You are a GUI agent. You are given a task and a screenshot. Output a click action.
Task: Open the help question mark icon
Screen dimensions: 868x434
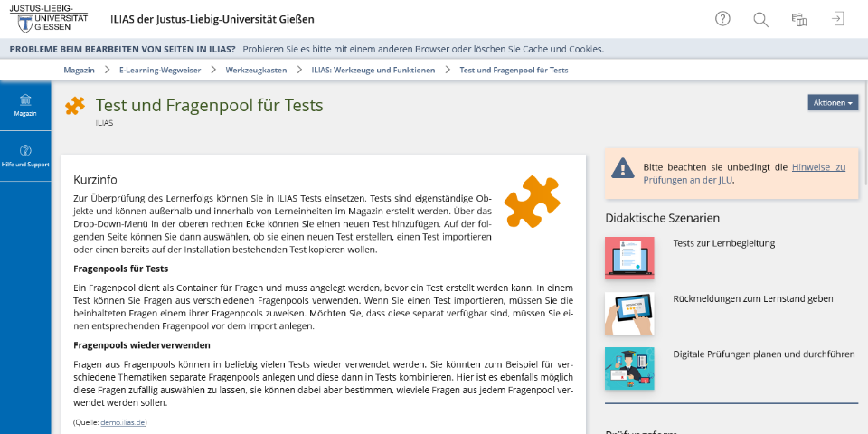[x=722, y=19]
